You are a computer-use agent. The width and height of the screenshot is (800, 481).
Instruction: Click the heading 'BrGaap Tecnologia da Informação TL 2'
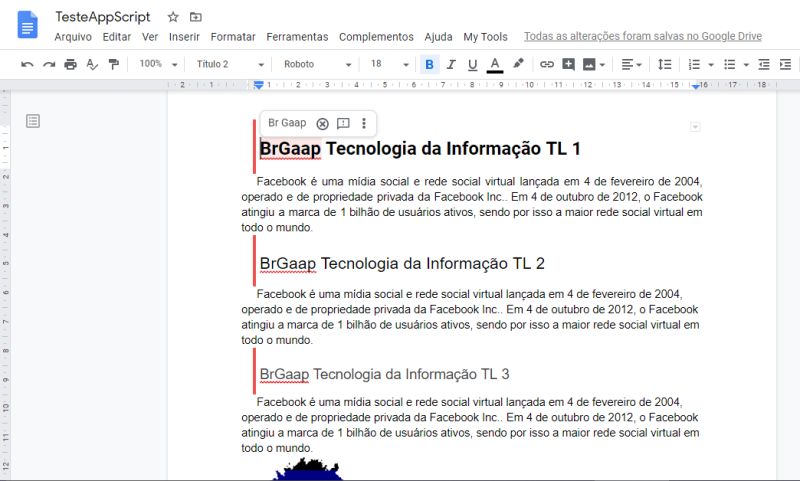[x=402, y=264]
